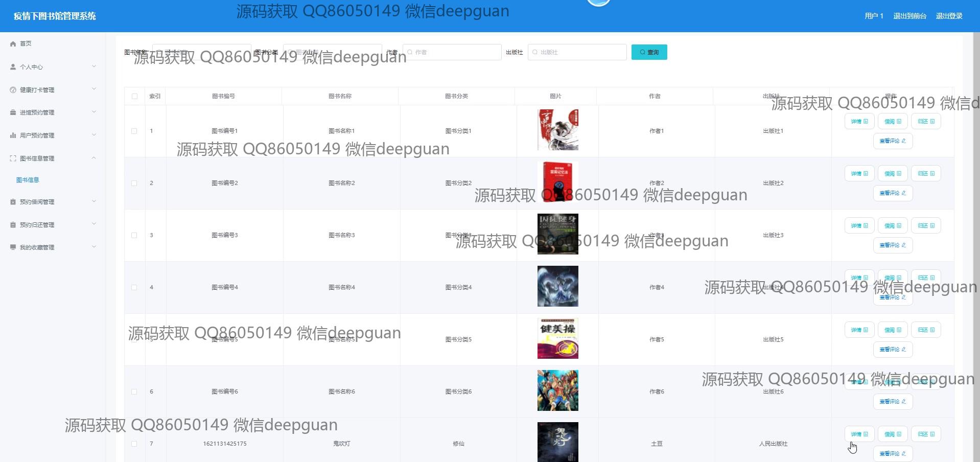Check the checkbox for row 4
The height and width of the screenshot is (462, 980).
click(x=134, y=288)
